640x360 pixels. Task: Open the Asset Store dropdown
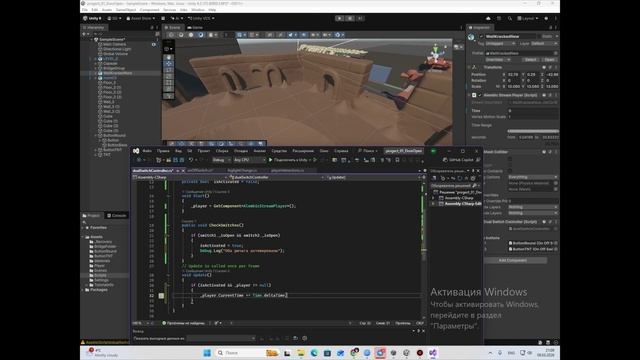(141, 18)
